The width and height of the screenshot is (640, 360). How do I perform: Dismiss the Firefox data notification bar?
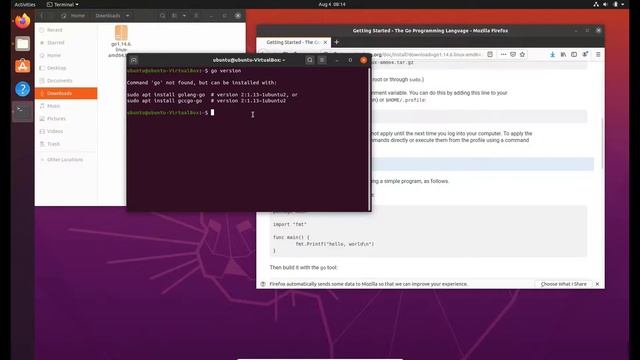tap(597, 284)
